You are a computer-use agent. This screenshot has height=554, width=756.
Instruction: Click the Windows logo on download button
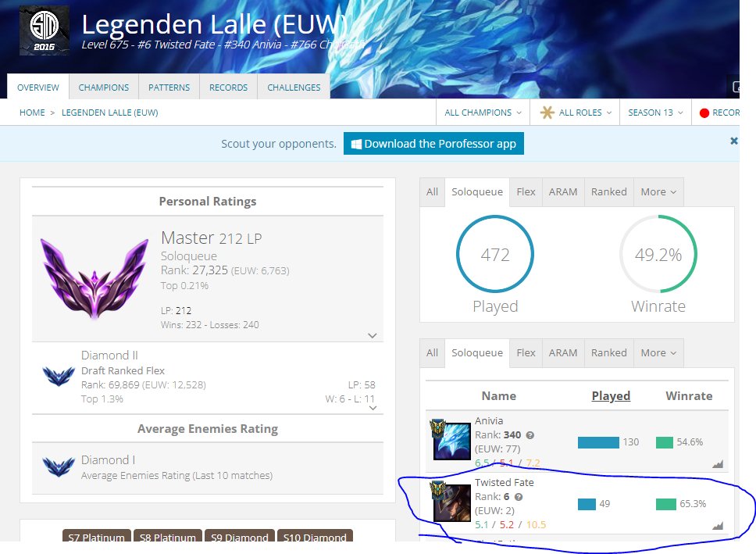pyautogui.click(x=356, y=145)
